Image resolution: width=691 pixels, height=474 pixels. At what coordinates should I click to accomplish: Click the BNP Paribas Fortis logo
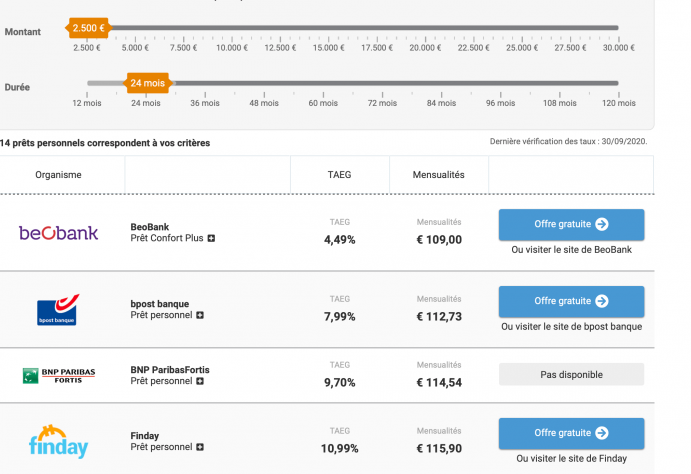59,375
